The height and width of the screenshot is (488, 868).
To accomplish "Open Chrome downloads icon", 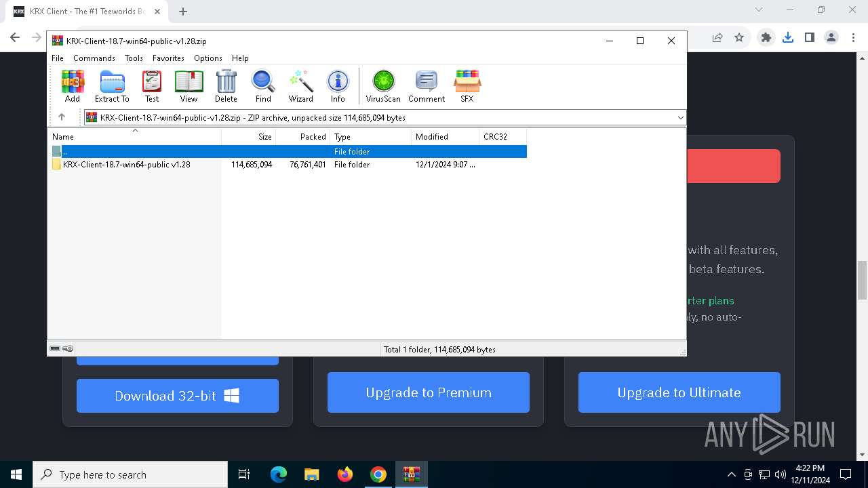I will [787, 38].
